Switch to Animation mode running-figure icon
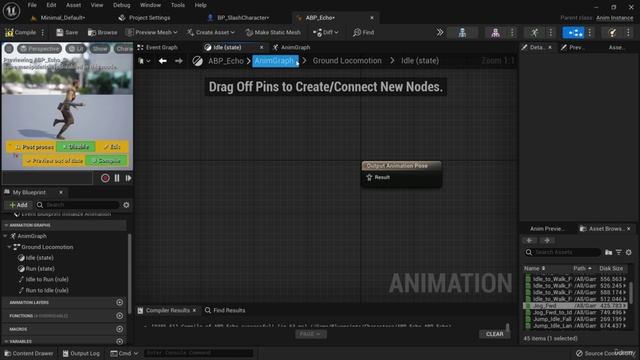The height and width of the screenshot is (360, 640). [534, 33]
